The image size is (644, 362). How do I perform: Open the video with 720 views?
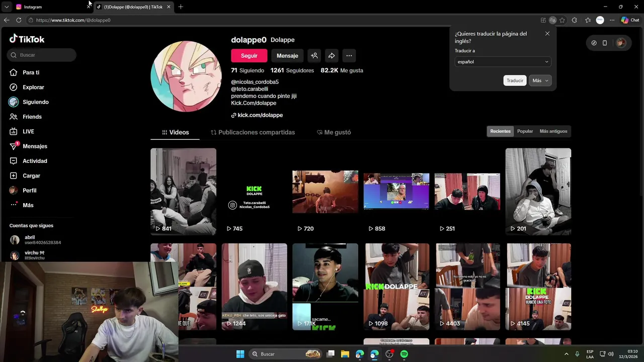[x=325, y=192]
